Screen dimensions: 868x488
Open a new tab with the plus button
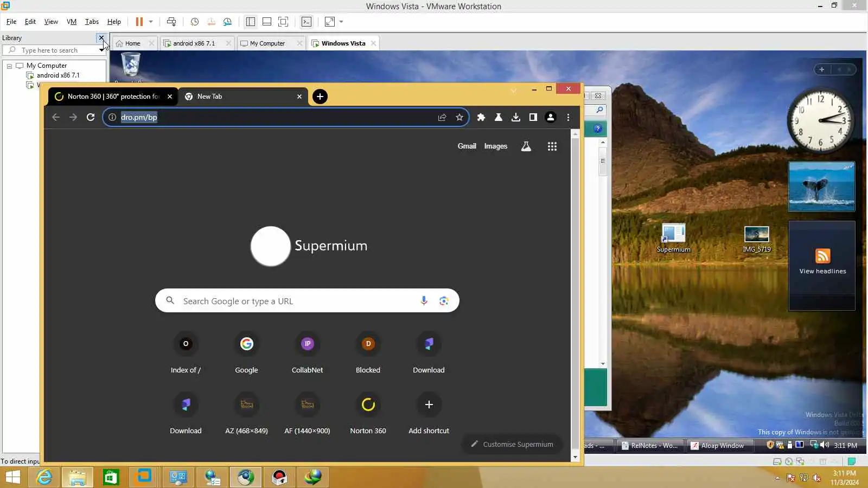pos(320,97)
